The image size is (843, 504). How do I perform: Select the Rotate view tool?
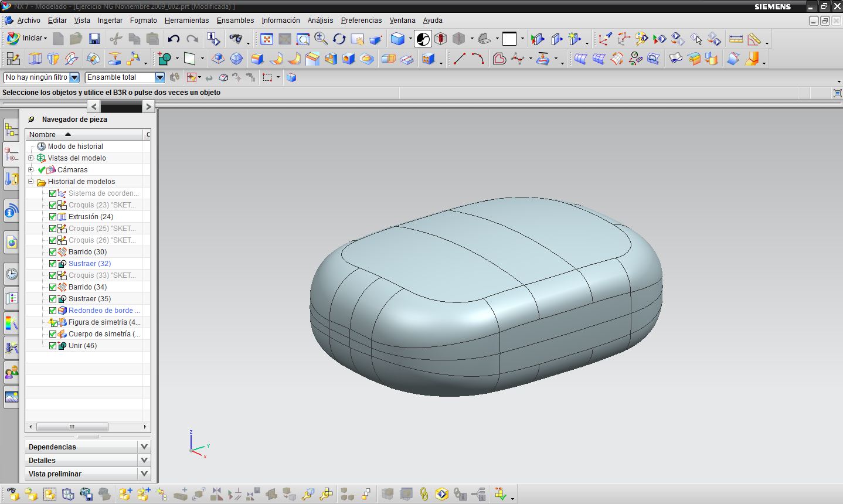pyautogui.click(x=339, y=39)
